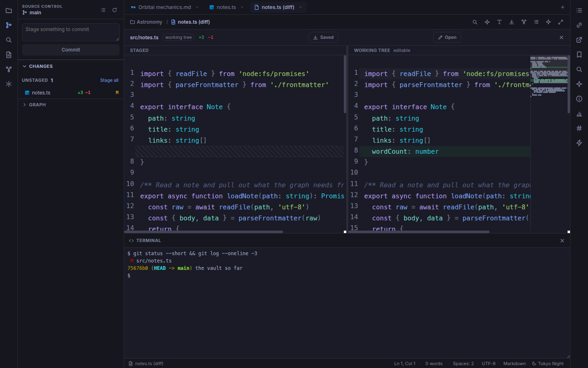Click the Open button in diff header
The width and height of the screenshot is (588, 368).
pos(447,37)
